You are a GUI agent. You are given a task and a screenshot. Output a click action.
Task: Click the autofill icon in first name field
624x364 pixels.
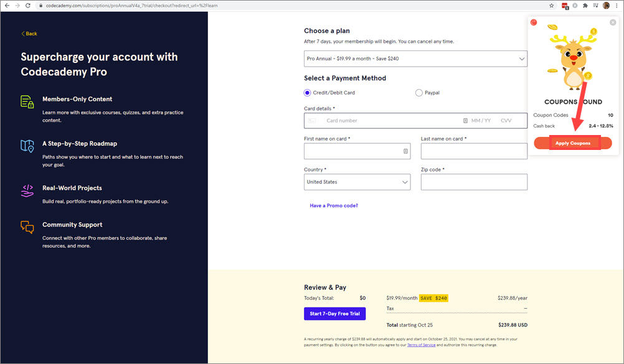point(405,151)
